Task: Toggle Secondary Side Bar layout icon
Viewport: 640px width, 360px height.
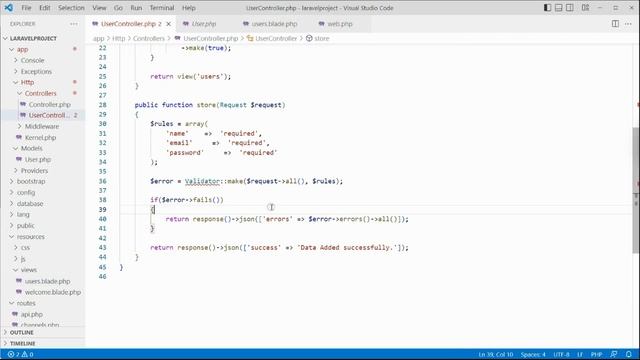Action: [x=570, y=8]
